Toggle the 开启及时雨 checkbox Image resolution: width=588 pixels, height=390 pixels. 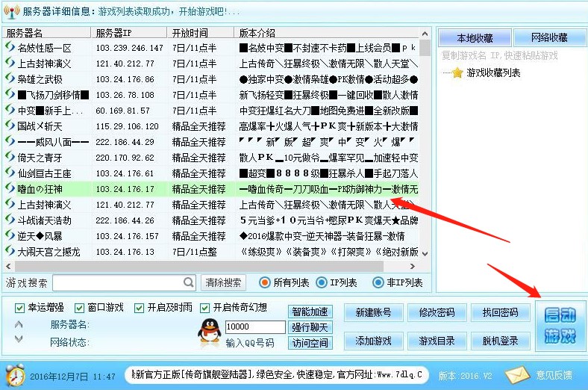[139, 308]
